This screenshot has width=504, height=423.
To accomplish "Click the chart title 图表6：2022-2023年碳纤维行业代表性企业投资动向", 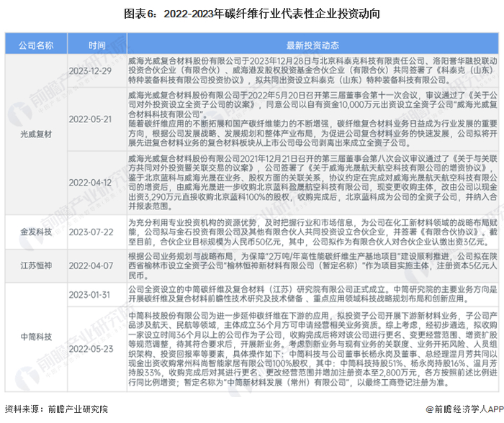I will pyautogui.click(x=252, y=14).
